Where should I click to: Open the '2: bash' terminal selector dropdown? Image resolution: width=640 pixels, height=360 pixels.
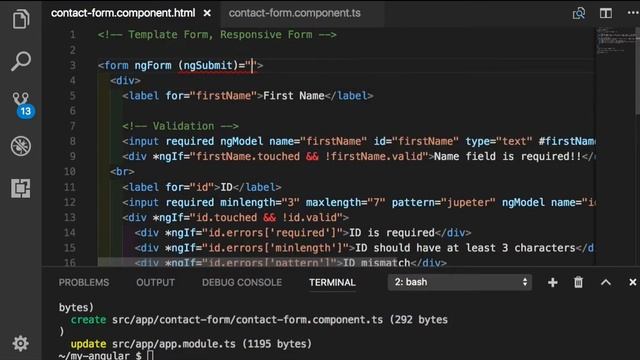coord(460,282)
